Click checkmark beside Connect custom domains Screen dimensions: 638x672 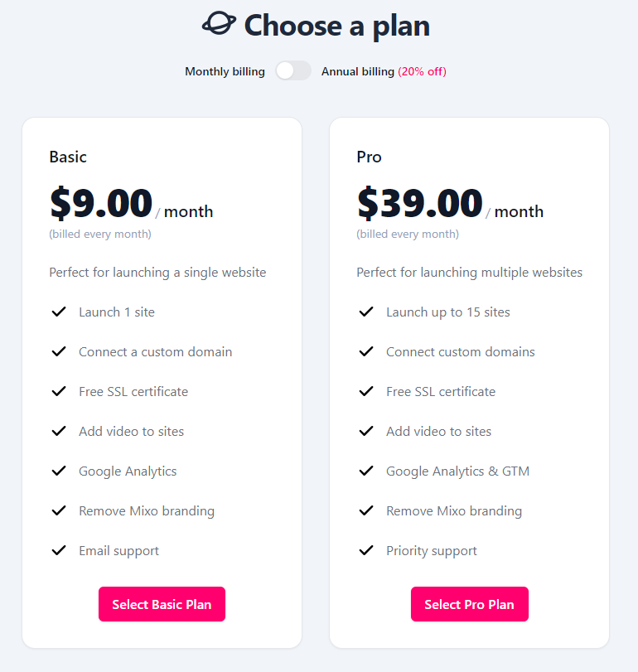[366, 352]
